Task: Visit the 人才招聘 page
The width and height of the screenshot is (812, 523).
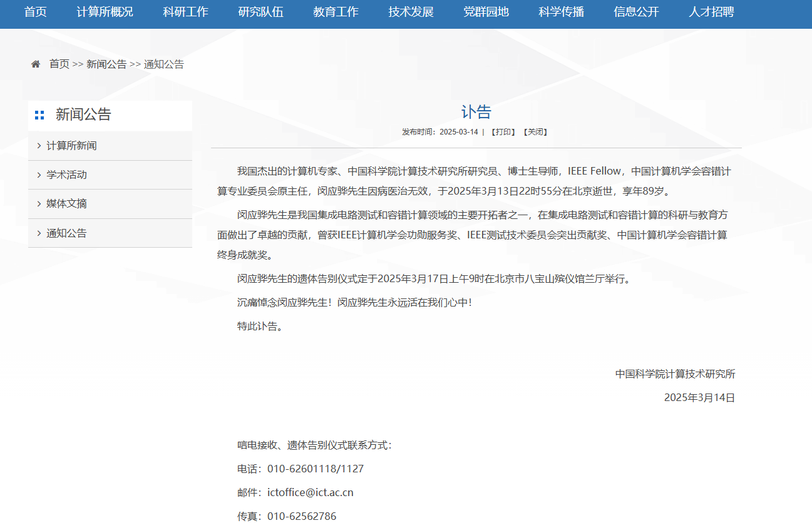Action: tap(711, 12)
